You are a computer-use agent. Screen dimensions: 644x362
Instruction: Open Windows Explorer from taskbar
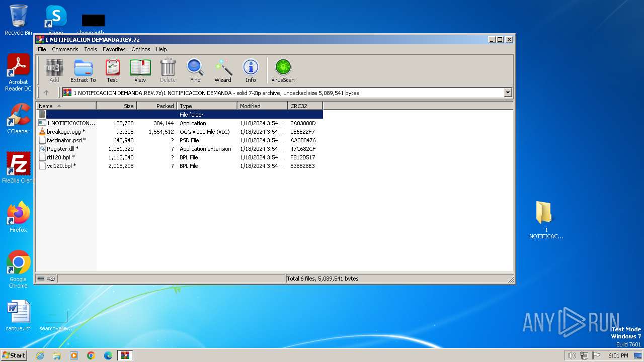(57, 355)
